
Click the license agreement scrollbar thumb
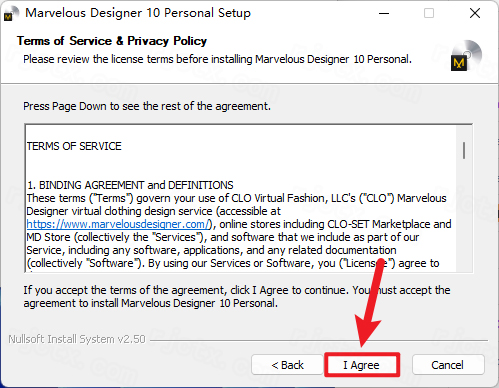click(464, 150)
